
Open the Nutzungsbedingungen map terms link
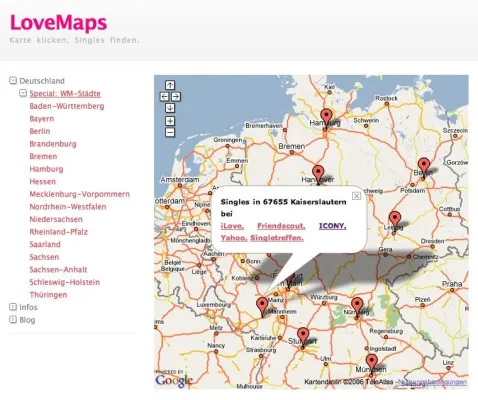[432, 382]
